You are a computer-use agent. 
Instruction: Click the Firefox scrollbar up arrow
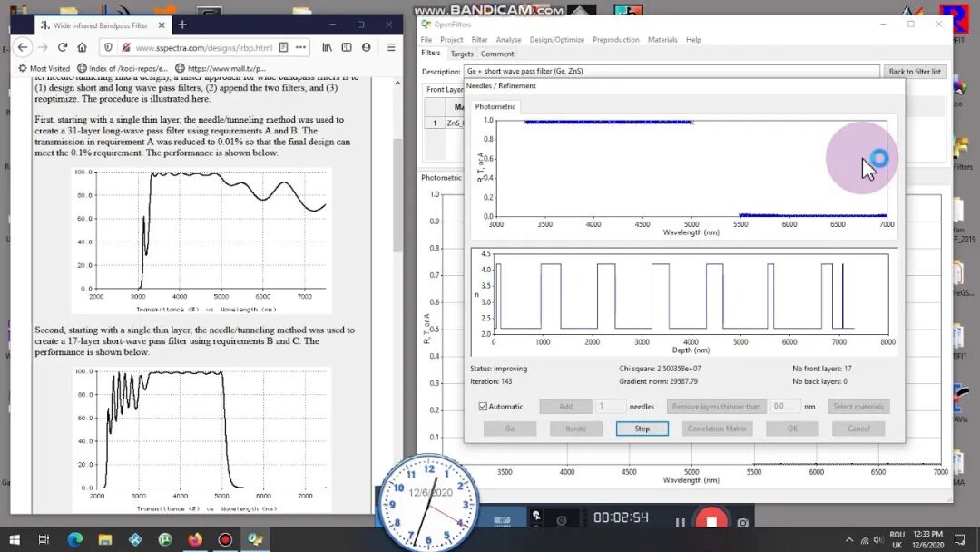point(397,84)
